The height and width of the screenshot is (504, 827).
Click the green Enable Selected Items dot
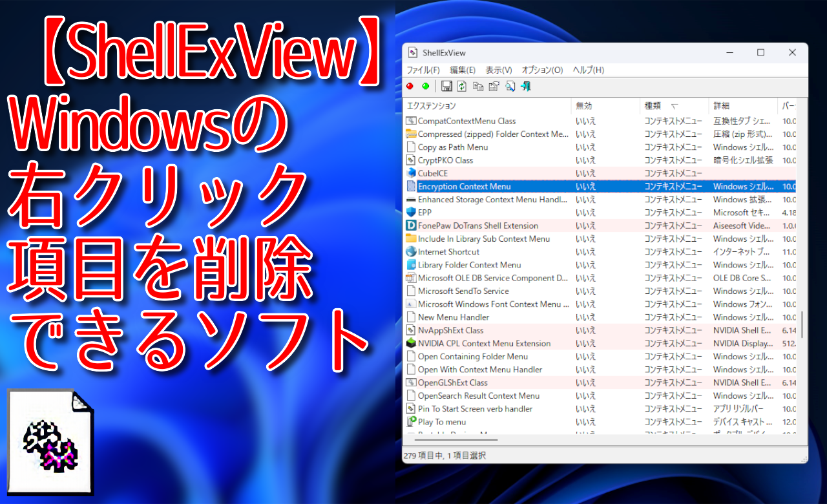(425, 86)
